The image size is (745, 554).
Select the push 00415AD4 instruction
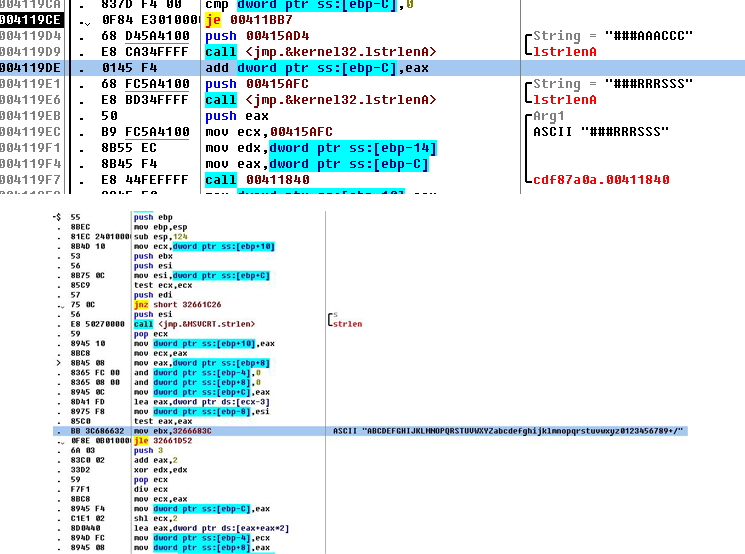(262, 36)
